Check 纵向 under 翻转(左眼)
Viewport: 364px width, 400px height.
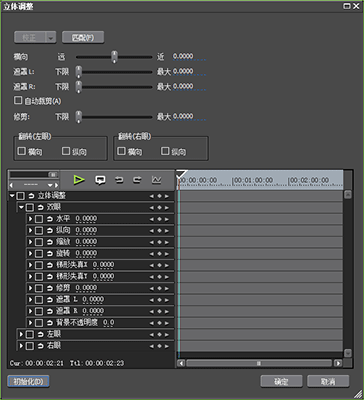point(66,151)
